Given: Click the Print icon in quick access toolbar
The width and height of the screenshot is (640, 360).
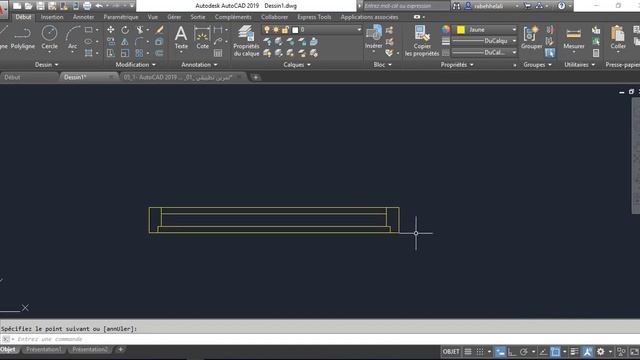Looking at the screenshot, I should [x=87, y=6].
